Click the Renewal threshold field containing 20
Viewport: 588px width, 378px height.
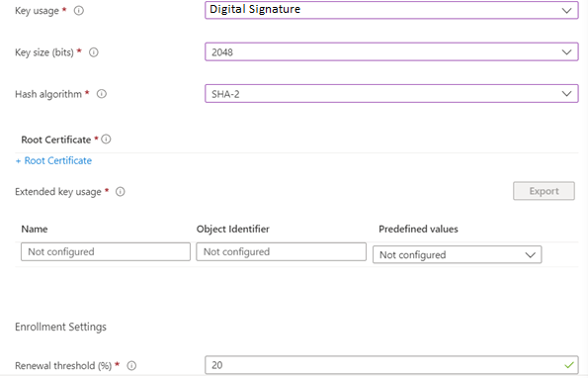(x=391, y=365)
